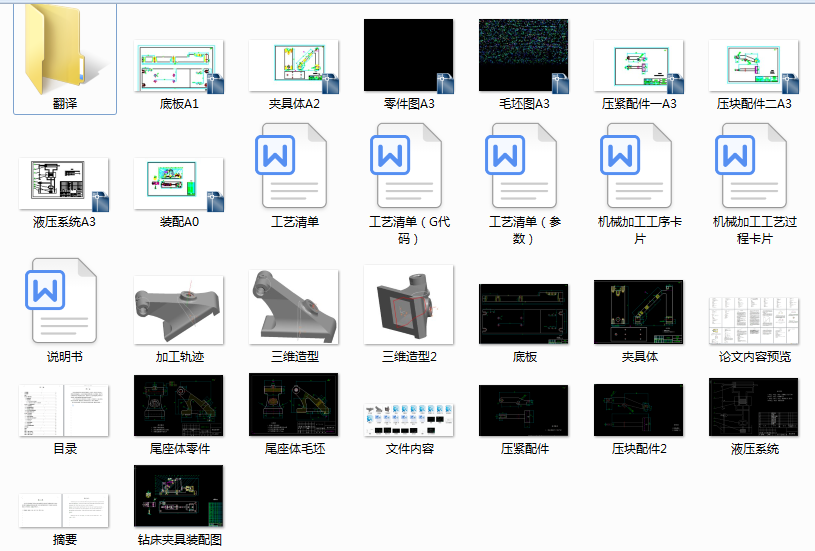Select the 液压系统 black CAD image
815x551 pixels.
pyautogui.click(x=754, y=407)
